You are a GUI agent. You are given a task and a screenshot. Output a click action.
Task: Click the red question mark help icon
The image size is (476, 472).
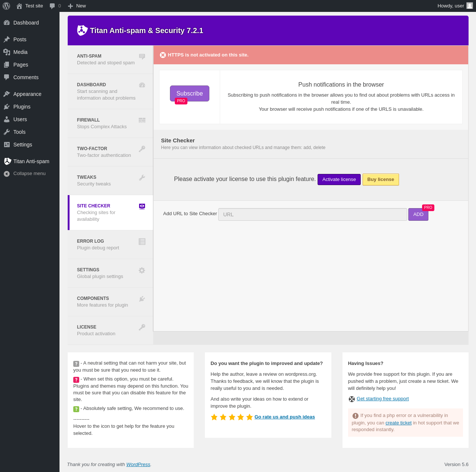[76, 380]
